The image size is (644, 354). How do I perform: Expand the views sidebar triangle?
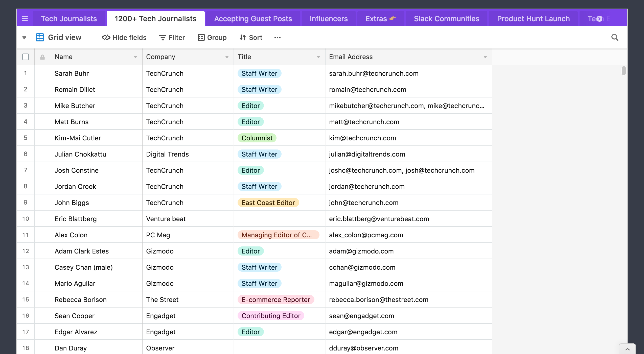click(x=24, y=38)
